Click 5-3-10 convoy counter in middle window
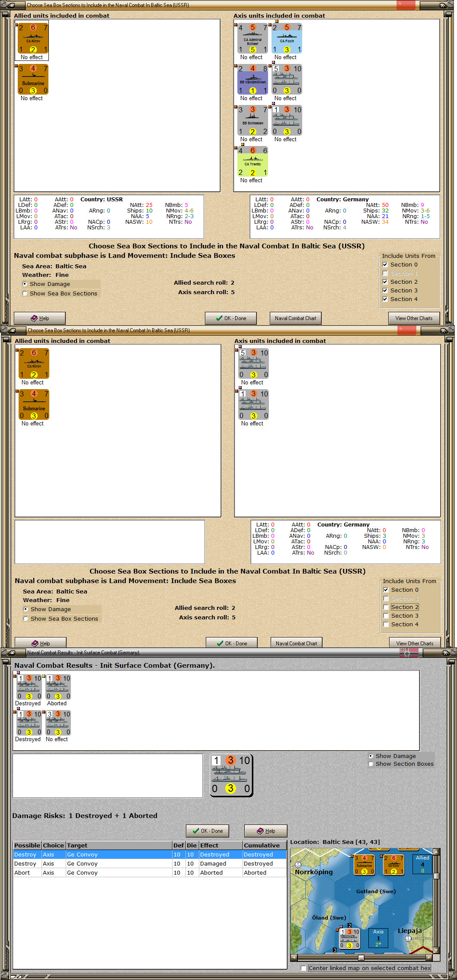 pyautogui.click(x=253, y=363)
